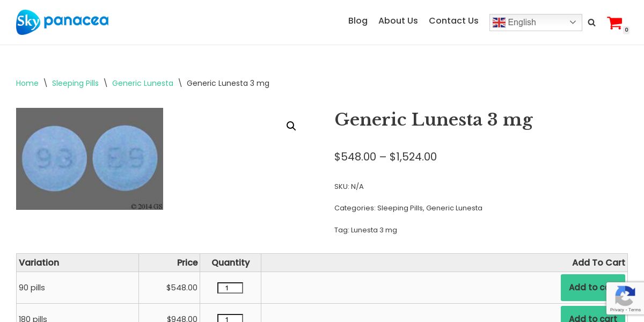Open the Blog menu item
Screen dimensions: 644x322
pos(358,21)
